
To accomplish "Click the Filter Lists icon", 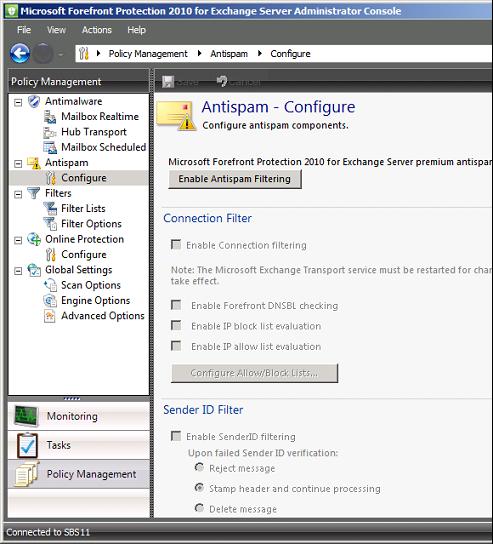I will 50,209.
